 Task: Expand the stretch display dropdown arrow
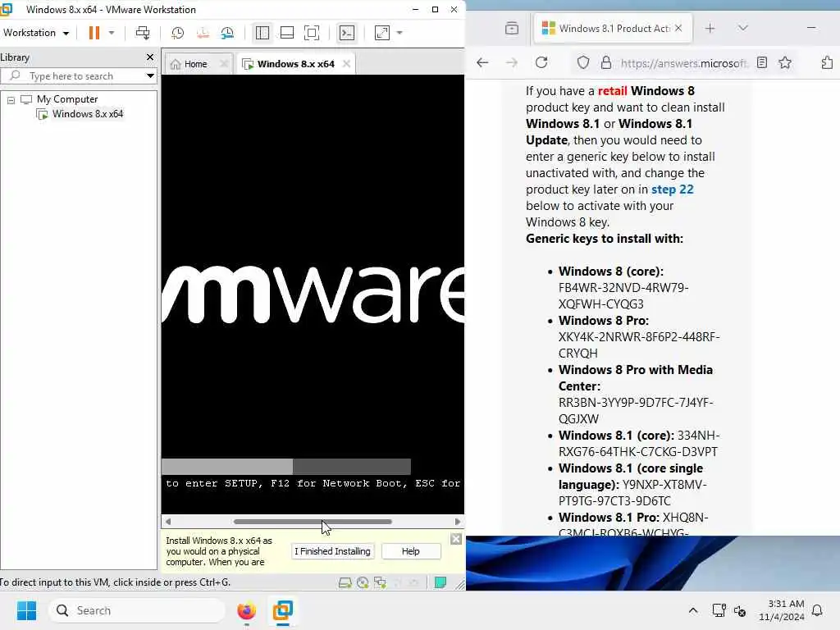tap(399, 33)
